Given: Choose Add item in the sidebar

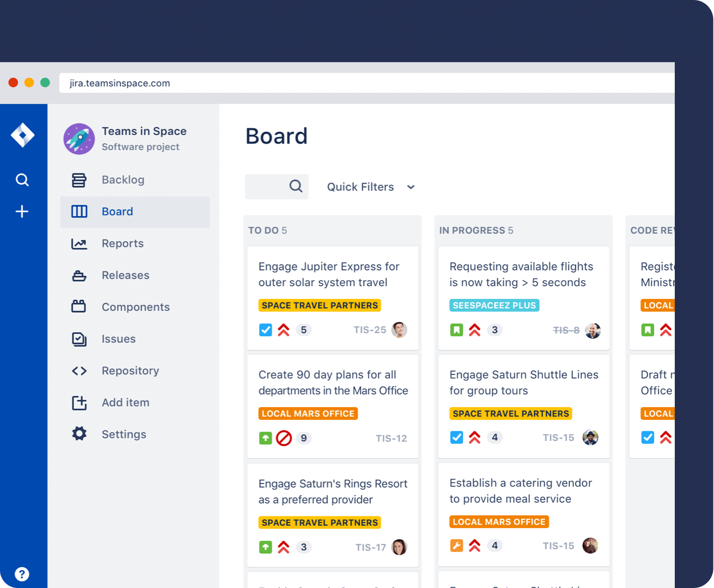Looking at the screenshot, I should [x=135, y=403].
